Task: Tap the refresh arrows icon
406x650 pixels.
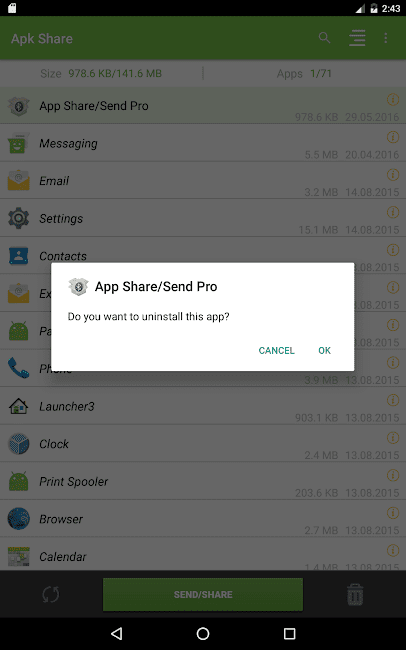Action: tap(51, 594)
